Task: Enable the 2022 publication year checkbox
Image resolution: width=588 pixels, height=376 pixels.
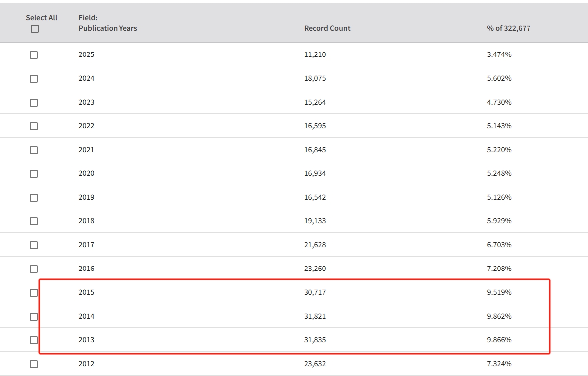Action: [x=34, y=126]
